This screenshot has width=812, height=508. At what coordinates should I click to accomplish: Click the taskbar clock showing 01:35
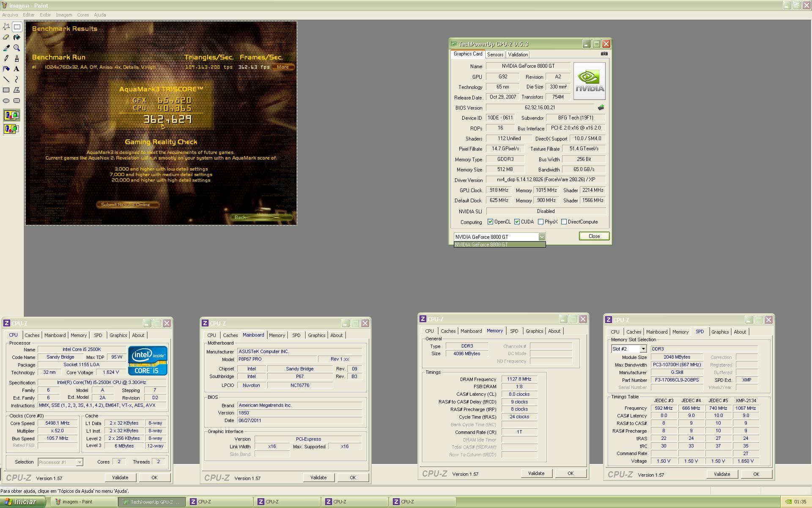800,502
